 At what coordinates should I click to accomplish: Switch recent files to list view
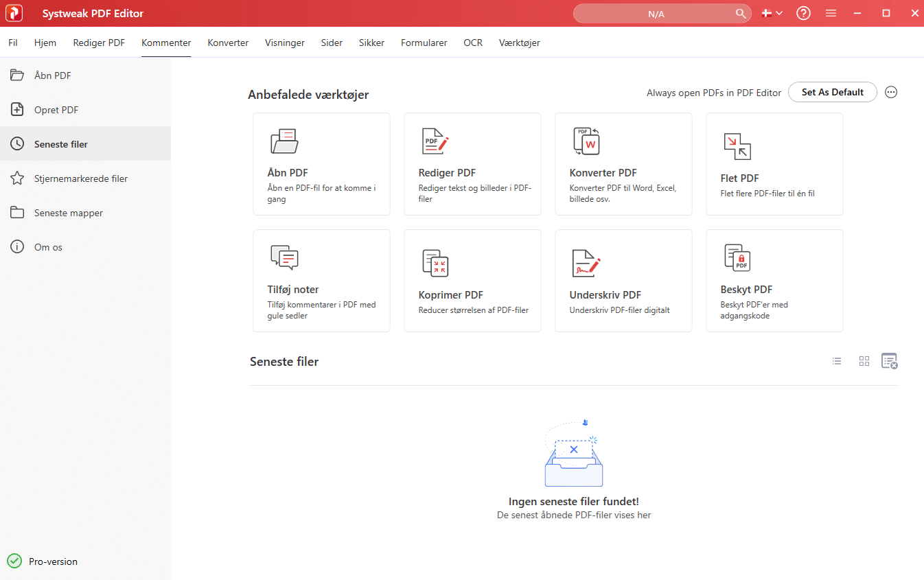tap(837, 361)
